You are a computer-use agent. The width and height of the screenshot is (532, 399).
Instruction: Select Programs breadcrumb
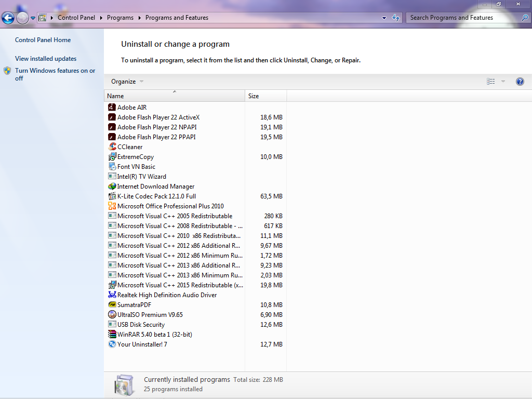[x=120, y=18]
